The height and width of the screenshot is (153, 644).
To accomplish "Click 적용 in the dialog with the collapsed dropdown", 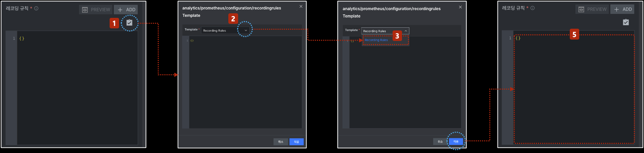I will click(296, 142).
